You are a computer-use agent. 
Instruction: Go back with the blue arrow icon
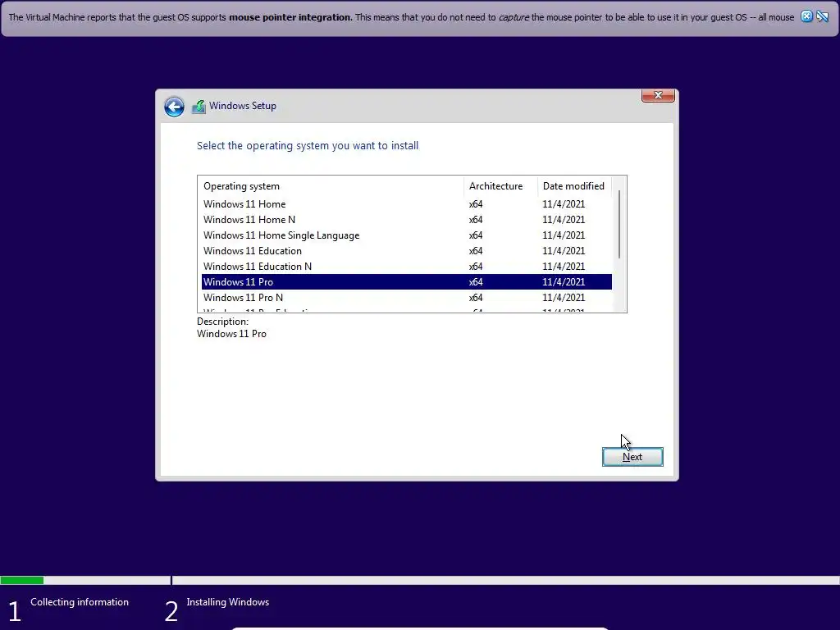tap(174, 106)
